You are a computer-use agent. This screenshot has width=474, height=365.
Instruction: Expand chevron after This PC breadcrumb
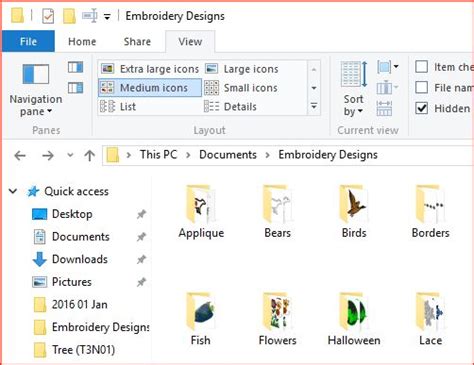click(x=188, y=155)
